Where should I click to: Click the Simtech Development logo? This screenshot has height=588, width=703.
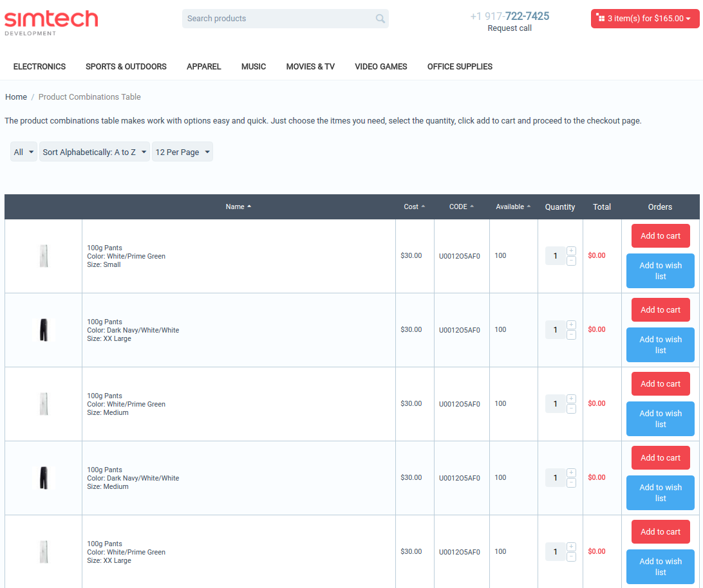(x=51, y=23)
